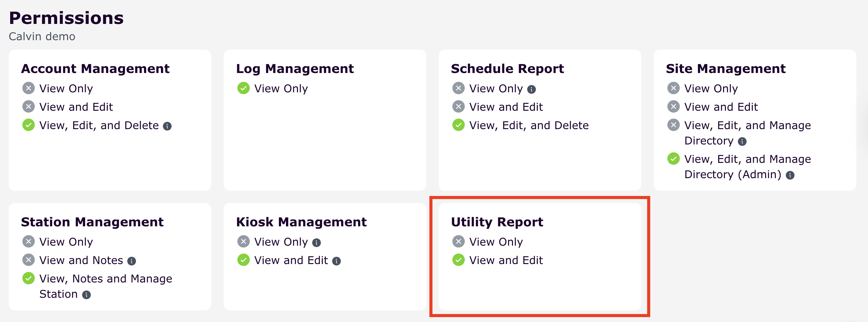Click info icon after Station View and Notes
This screenshot has width=868, height=322.
pos(131,261)
